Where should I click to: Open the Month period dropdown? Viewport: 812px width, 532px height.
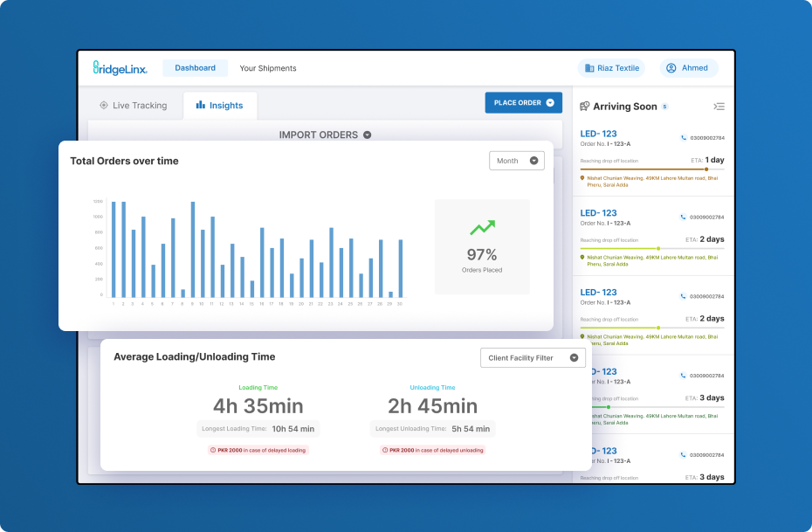(517, 161)
